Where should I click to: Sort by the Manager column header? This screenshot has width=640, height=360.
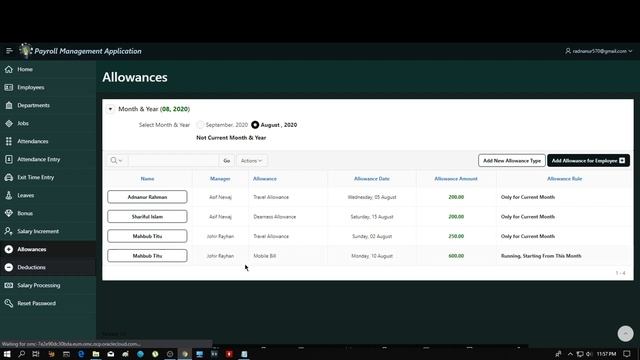tap(220, 179)
